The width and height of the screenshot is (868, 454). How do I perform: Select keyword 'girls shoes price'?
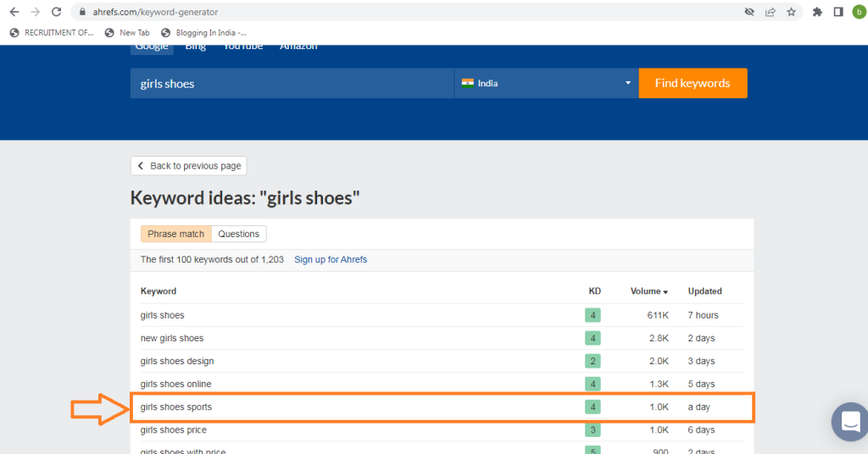(x=173, y=430)
